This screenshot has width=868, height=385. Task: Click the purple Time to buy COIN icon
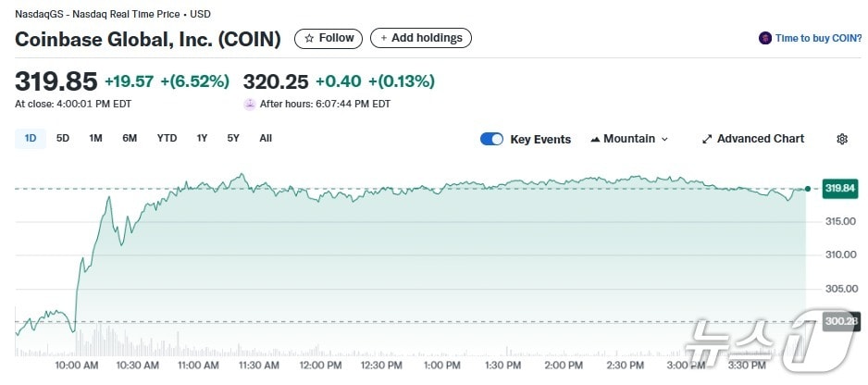pyautogui.click(x=764, y=38)
